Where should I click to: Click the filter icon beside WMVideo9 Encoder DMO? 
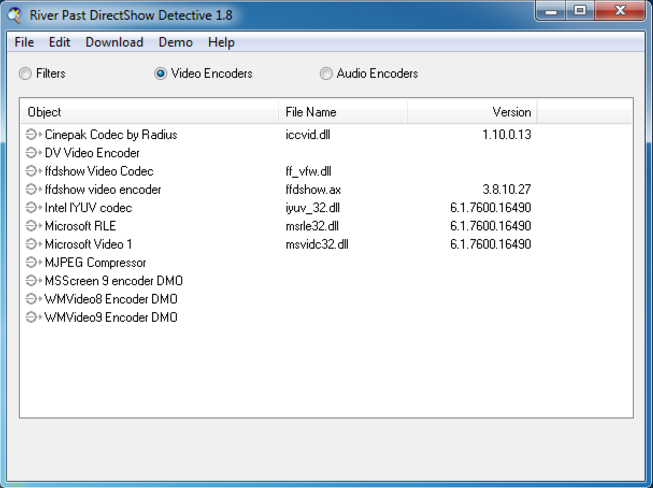pos(34,317)
